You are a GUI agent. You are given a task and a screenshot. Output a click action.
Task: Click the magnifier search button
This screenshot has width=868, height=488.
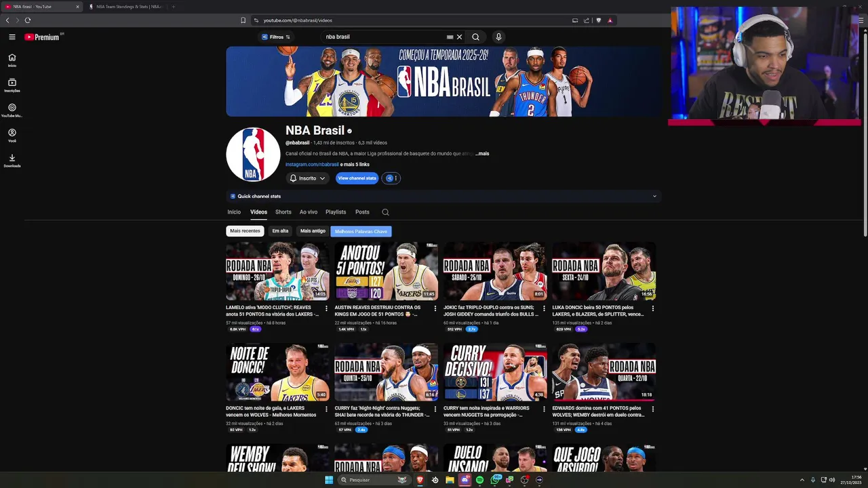(475, 37)
